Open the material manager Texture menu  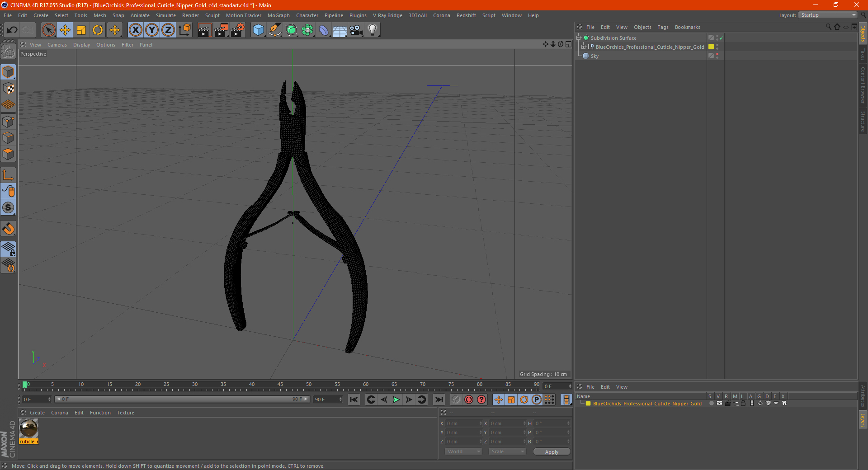click(125, 413)
